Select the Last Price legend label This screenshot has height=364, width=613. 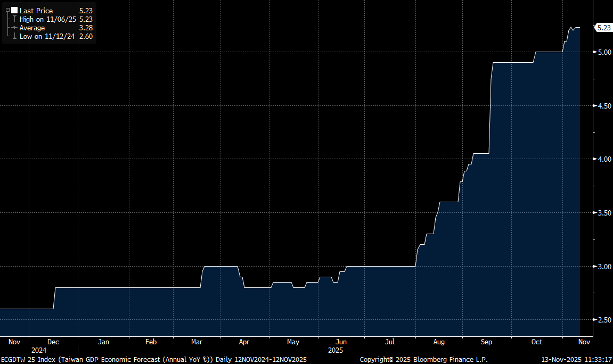click(36, 11)
